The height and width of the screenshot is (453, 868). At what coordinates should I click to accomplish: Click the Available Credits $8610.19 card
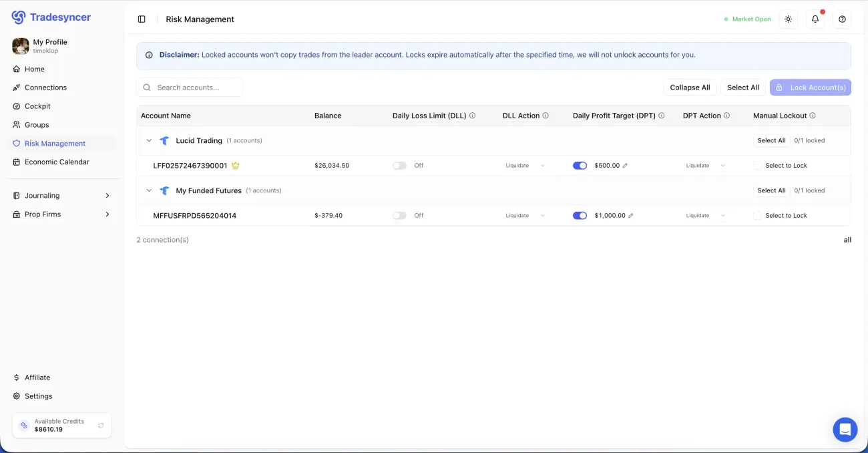click(61, 426)
